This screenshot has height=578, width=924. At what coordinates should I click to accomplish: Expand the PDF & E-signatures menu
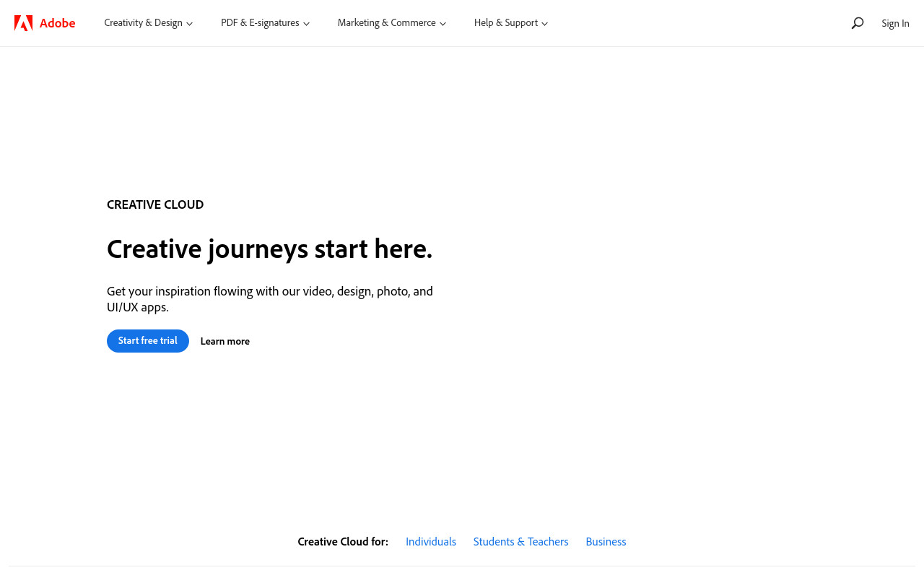266,23
